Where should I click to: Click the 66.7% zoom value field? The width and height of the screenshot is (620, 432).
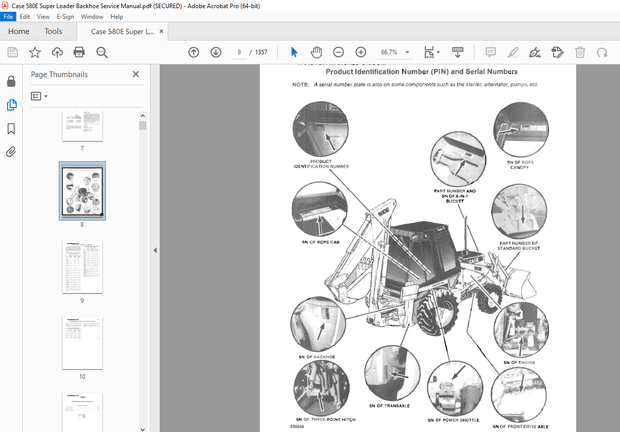tap(389, 52)
